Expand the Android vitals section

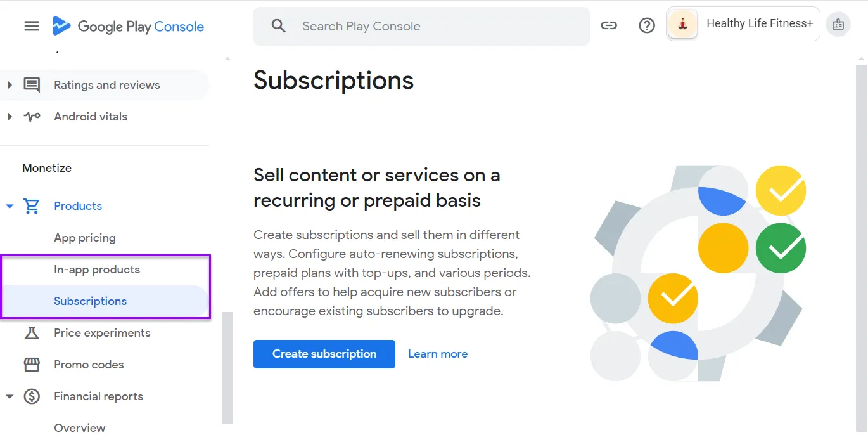[9, 116]
